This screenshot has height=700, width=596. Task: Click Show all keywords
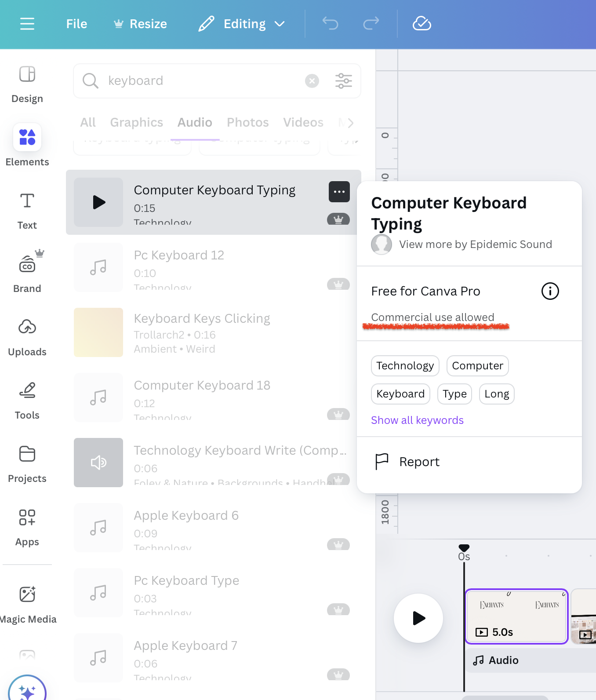(x=418, y=420)
